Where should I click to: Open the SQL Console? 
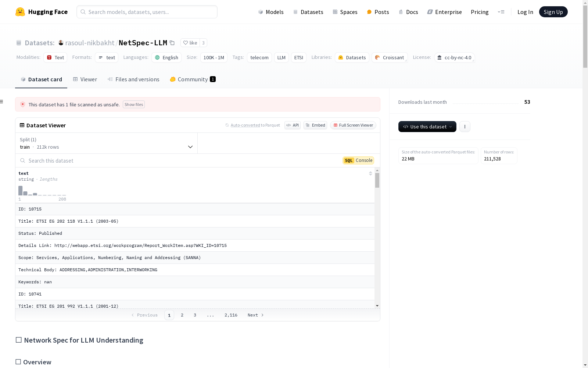click(358, 160)
